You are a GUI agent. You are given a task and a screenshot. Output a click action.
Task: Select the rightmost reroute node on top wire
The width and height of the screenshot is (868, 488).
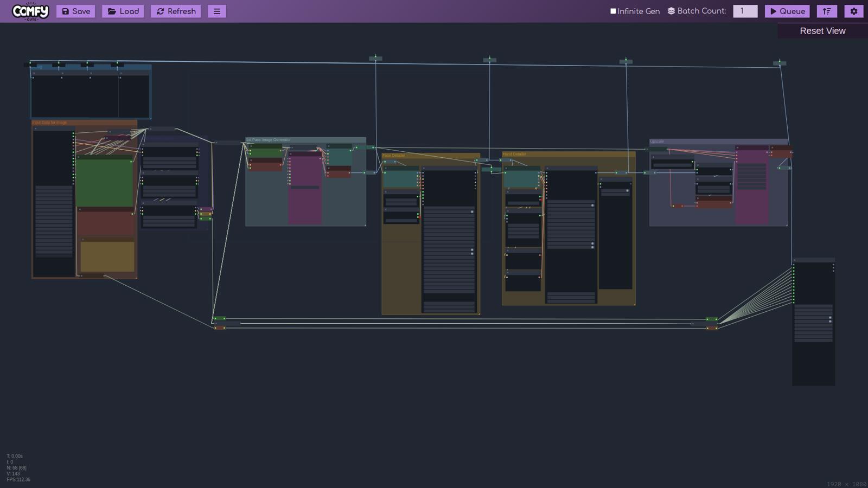[780, 63]
